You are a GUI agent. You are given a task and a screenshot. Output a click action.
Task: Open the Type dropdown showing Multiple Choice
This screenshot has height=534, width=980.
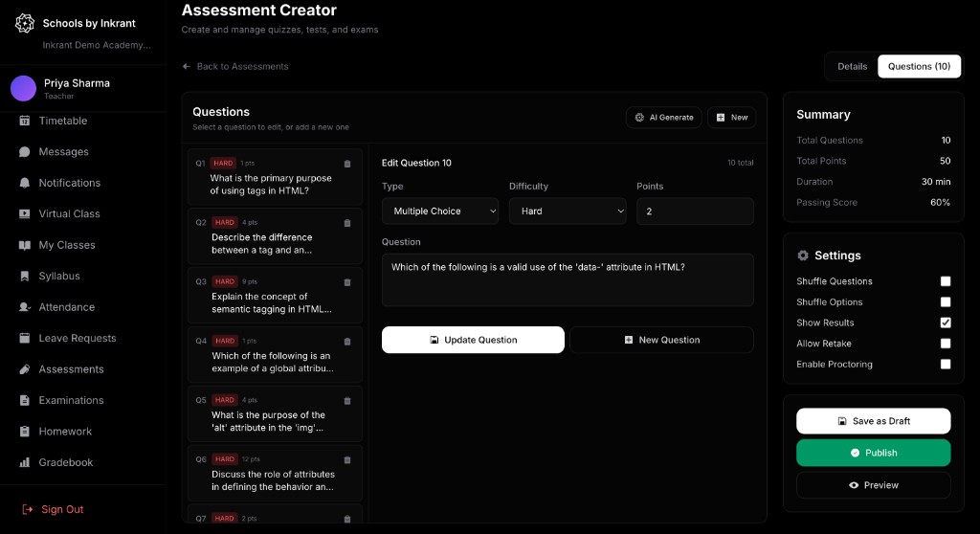(440, 211)
